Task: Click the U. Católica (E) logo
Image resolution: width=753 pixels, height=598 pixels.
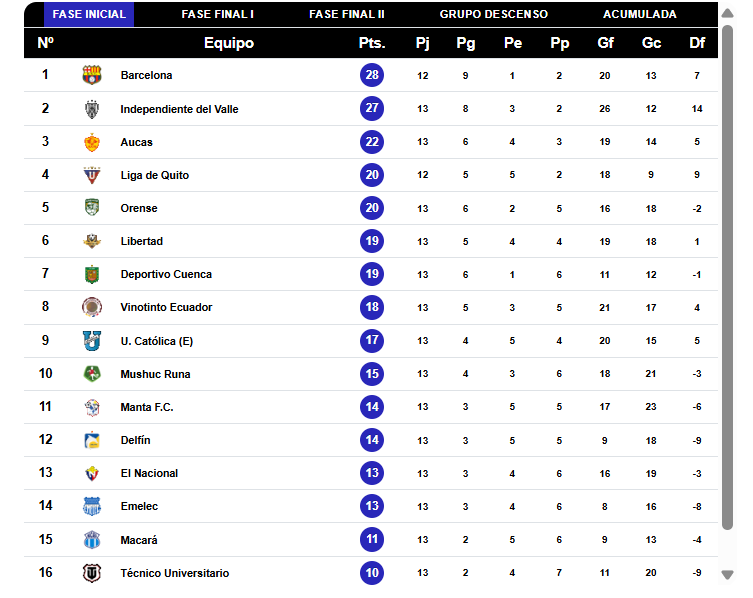Action: (x=92, y=341)
